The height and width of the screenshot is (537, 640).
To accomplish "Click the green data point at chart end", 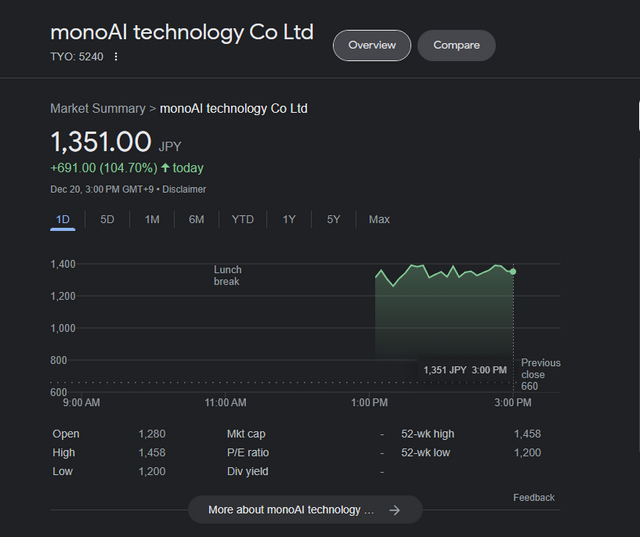I will [x=513, y=272].
